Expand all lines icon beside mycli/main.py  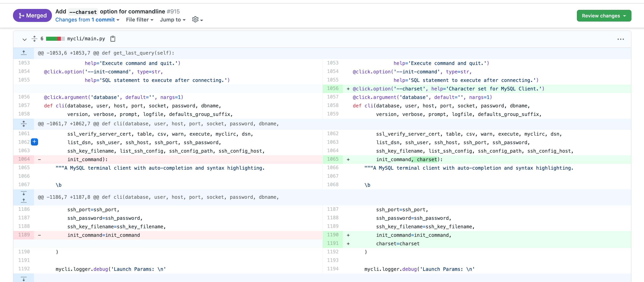[34, 38]
